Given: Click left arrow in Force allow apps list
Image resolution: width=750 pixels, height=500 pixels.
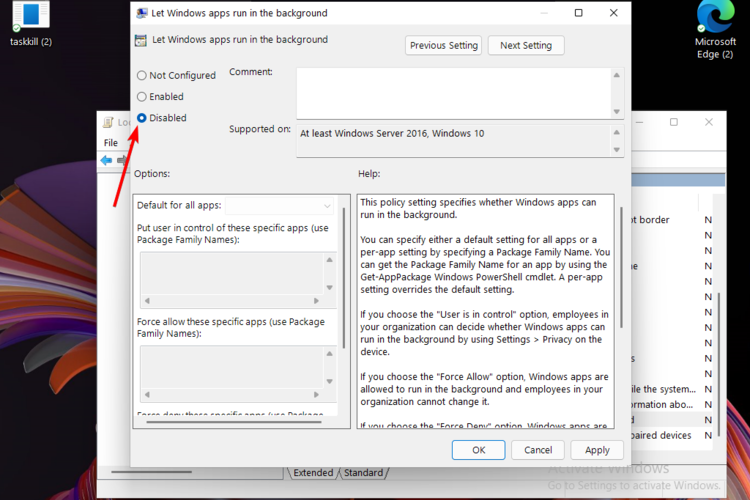Looking at the screenshot, I should click(147, 395).
